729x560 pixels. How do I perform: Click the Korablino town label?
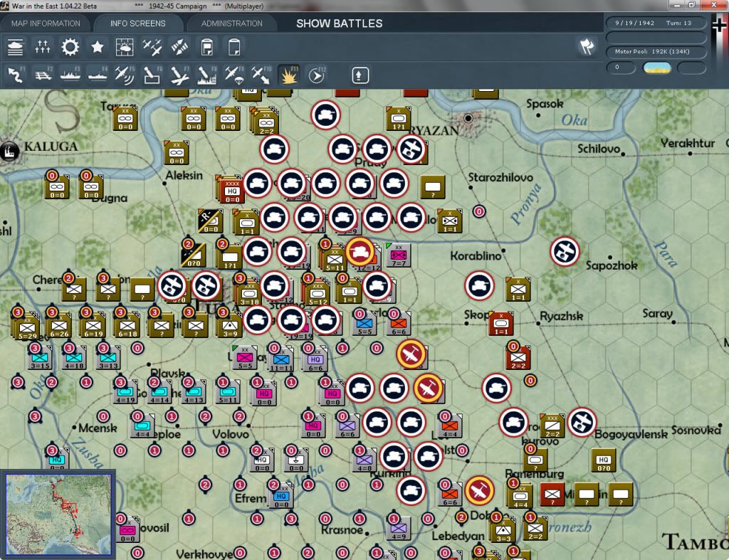(476, 255)
